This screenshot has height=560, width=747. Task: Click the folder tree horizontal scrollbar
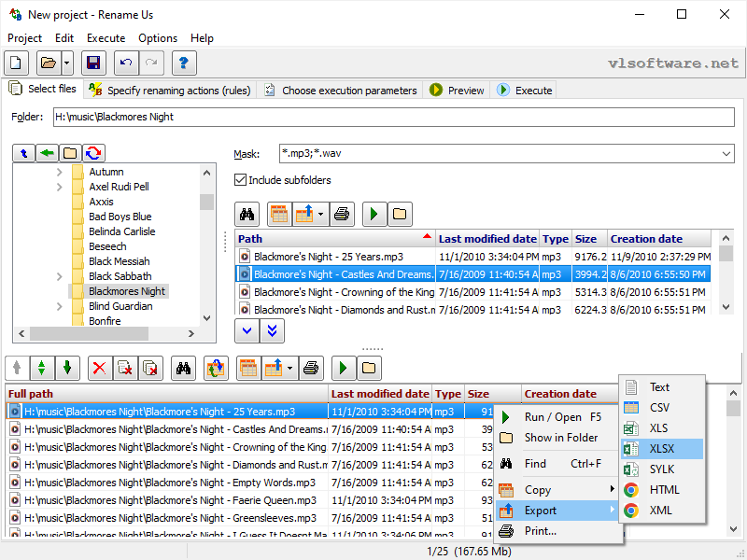click(x=106, y=334)
